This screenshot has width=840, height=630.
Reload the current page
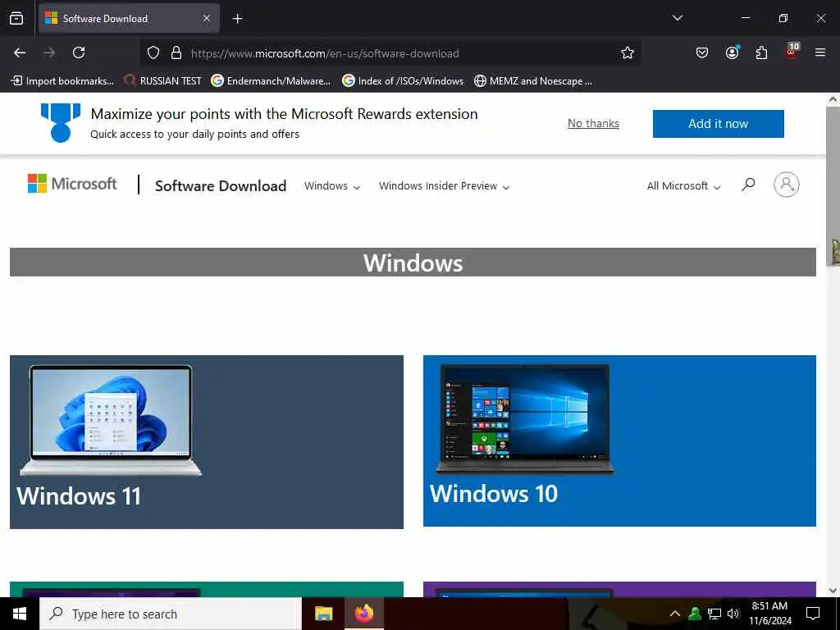point(79,52)
